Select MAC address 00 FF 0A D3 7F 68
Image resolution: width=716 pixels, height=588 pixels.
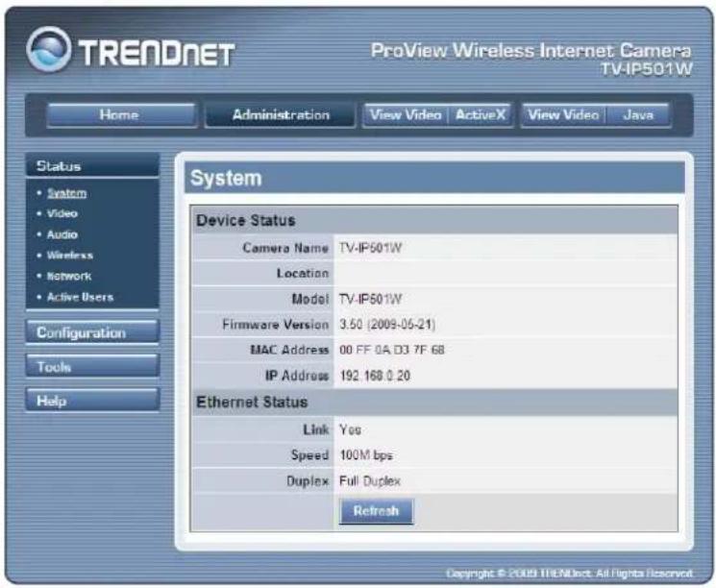(392, 350)
